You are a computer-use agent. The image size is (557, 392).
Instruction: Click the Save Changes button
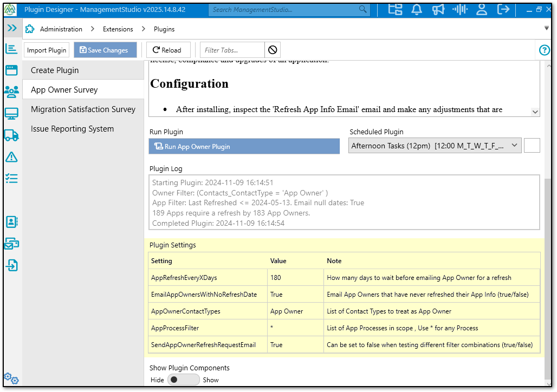(x=105, y=50)
